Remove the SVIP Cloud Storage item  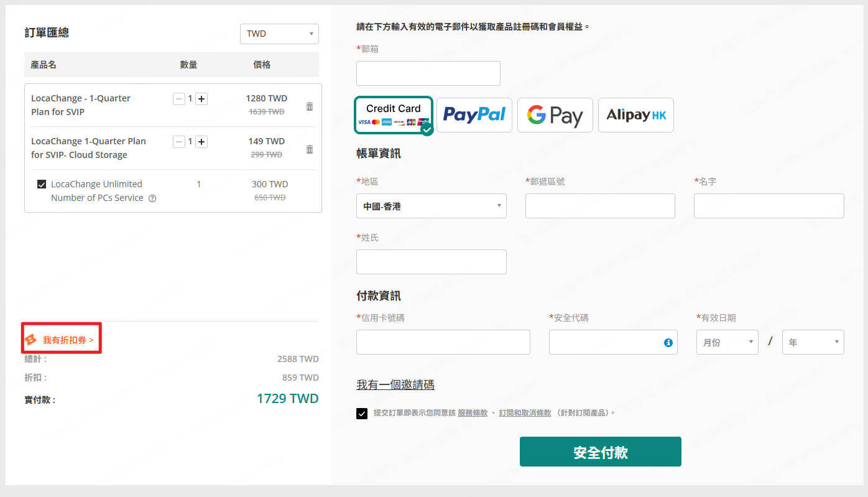click(310, 149)
